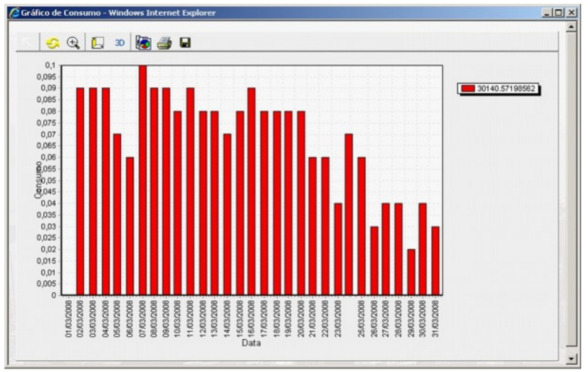This screenshot has height=372, width=588.
Task: Click the "Data" x-axis title
Action: (252, 342)
